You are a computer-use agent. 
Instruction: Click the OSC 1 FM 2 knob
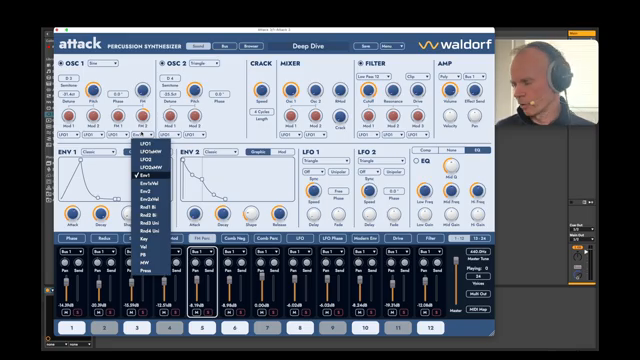(142, 116)
